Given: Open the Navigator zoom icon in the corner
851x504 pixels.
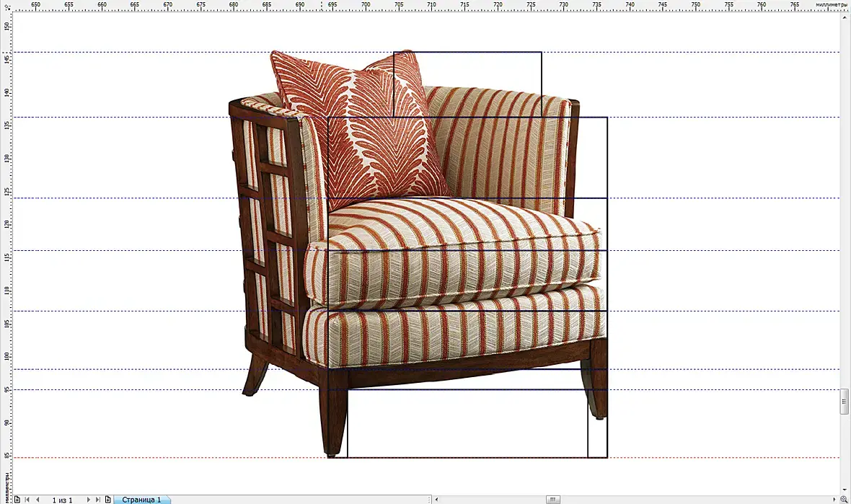Looking at the screenshot, I should coord(844,499).
